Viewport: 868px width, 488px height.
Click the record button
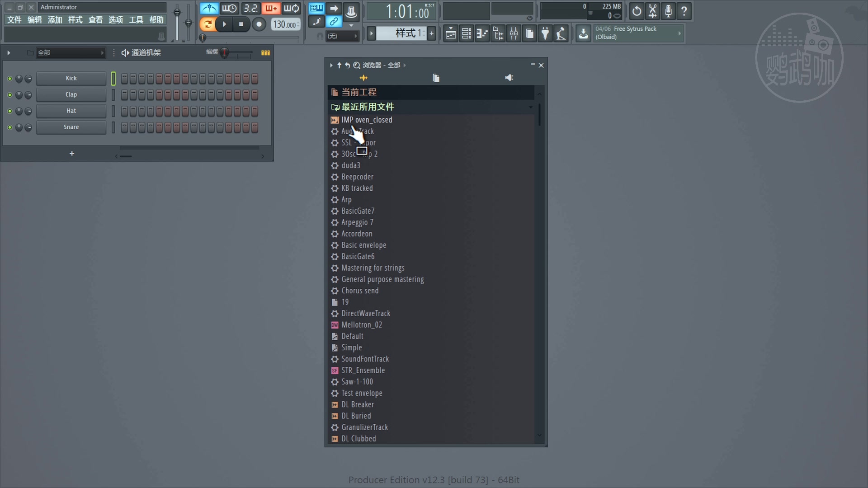259,24
